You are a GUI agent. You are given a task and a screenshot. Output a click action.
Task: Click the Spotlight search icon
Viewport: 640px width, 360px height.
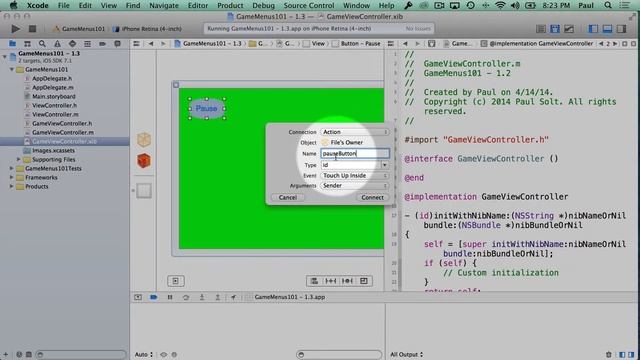608,5
